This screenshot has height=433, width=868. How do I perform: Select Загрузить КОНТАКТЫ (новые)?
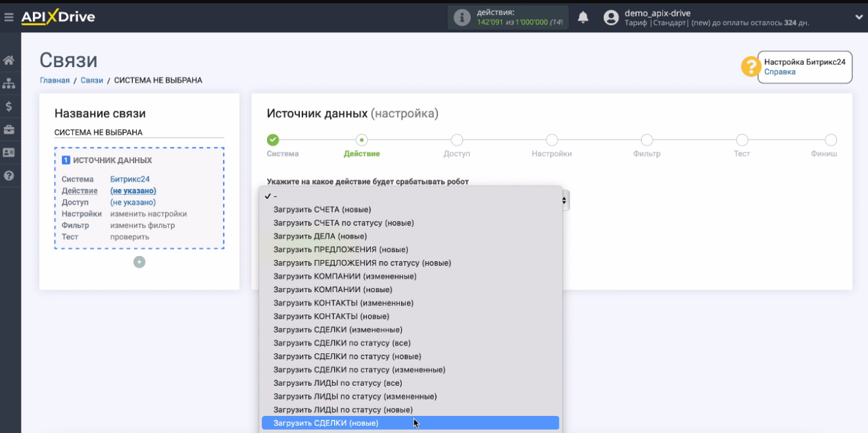point(410,317)
